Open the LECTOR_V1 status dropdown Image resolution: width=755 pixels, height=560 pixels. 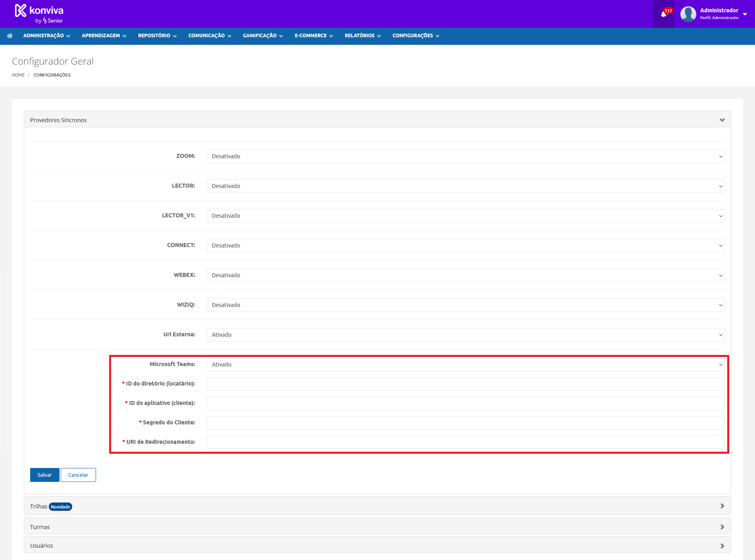(x=465, y=216)
